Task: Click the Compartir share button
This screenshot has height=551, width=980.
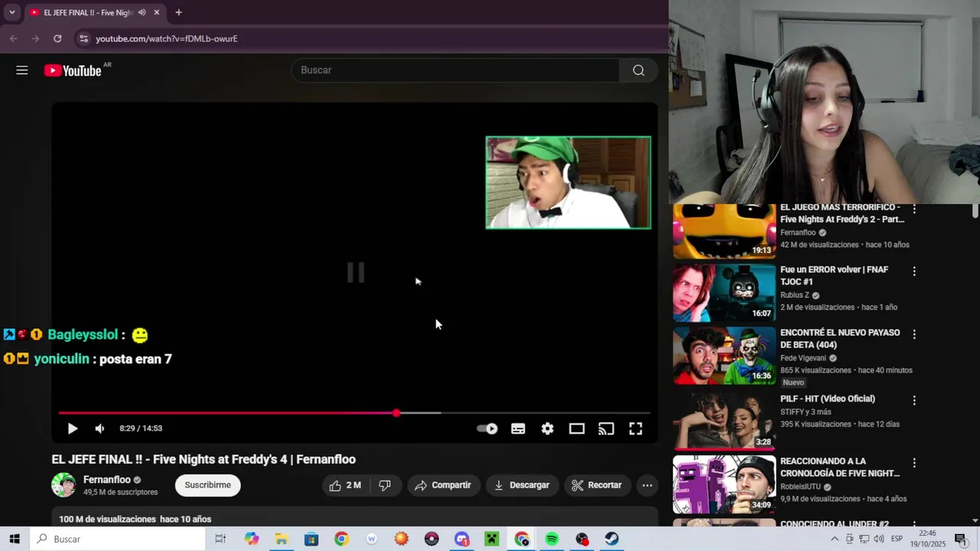Action: (443, 485)
